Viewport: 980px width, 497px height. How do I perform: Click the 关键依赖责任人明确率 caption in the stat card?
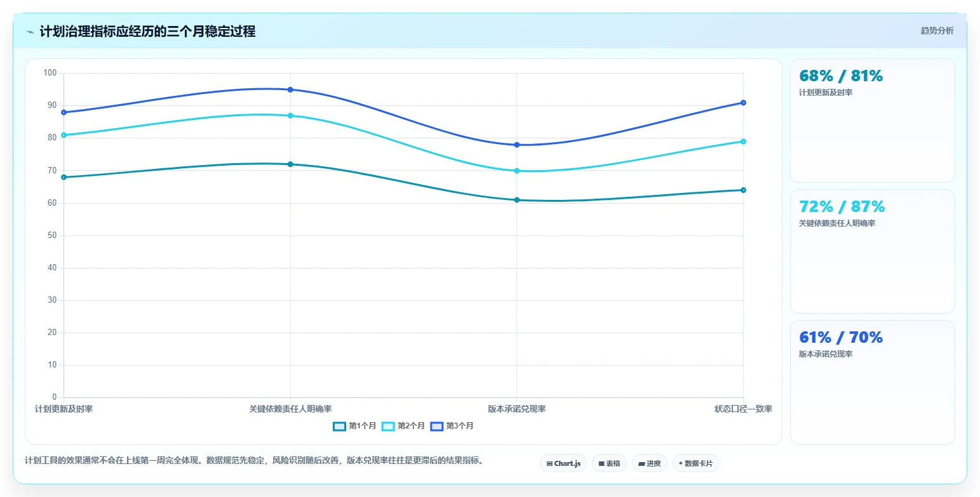pyautogui.click(x=837, y=223)
